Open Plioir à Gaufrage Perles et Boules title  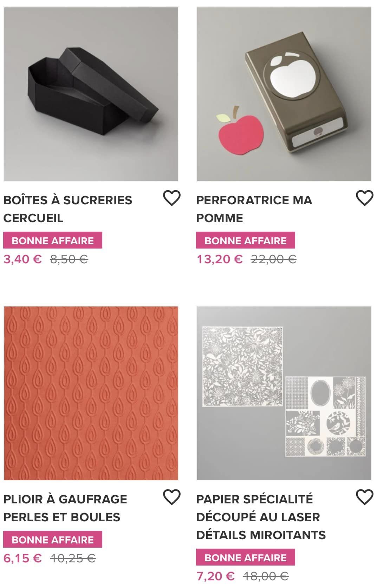click(65, 508)
